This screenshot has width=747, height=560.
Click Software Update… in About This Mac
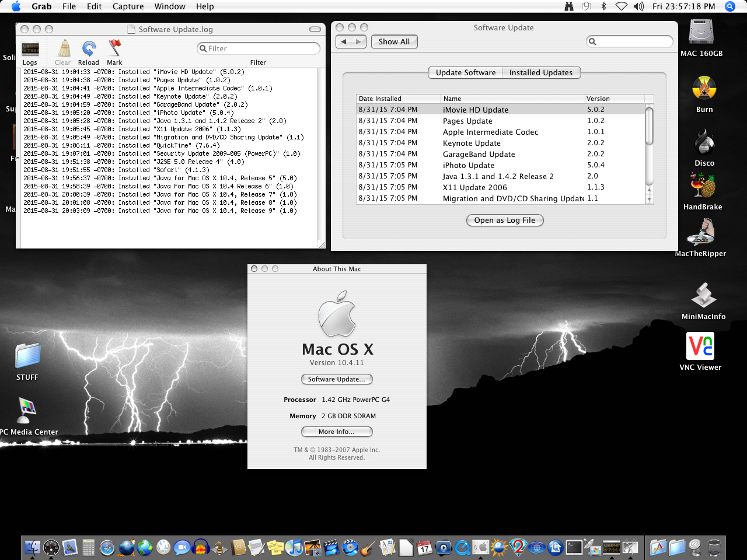tap(337, 379)
